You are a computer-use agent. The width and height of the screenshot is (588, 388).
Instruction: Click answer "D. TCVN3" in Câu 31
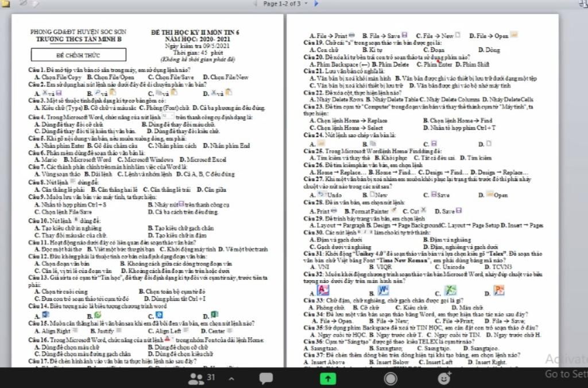pos(498,267)
